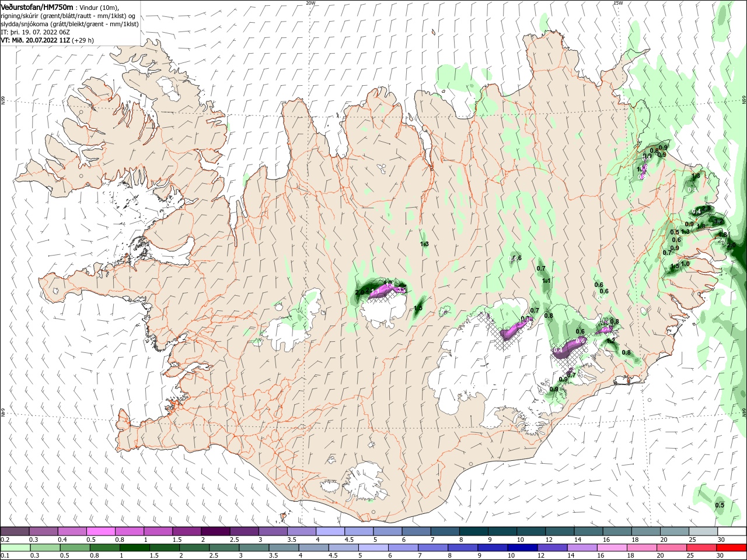Click the '15W' longitude label
Viewport: 747px width, 560px height.
(618, 3)
